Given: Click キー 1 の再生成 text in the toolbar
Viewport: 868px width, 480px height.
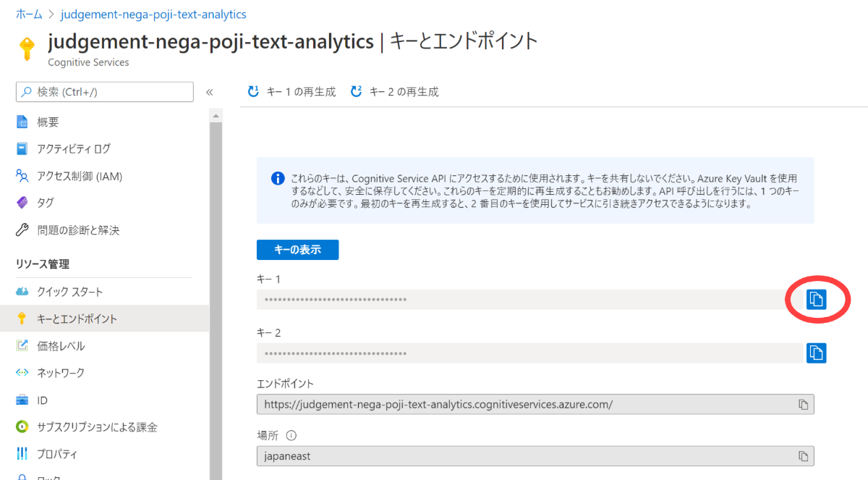Looking at the screenshot, I should click(x=302, y=92).
